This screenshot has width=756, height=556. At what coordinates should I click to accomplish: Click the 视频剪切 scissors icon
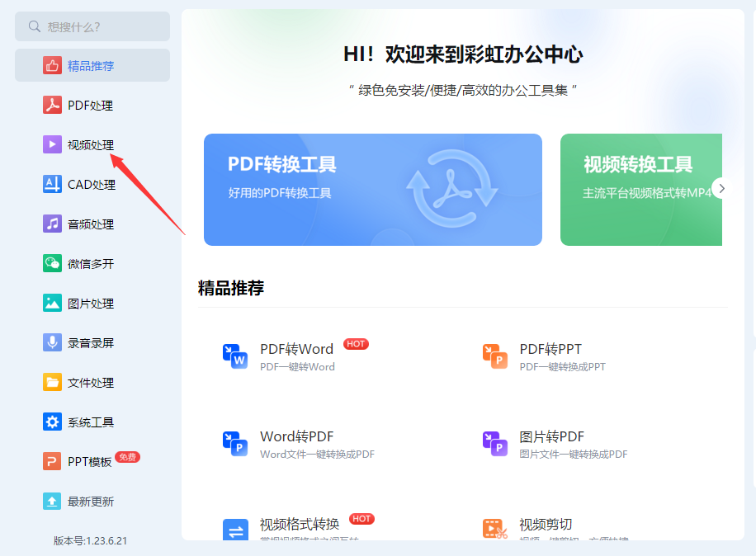point(495,529)
